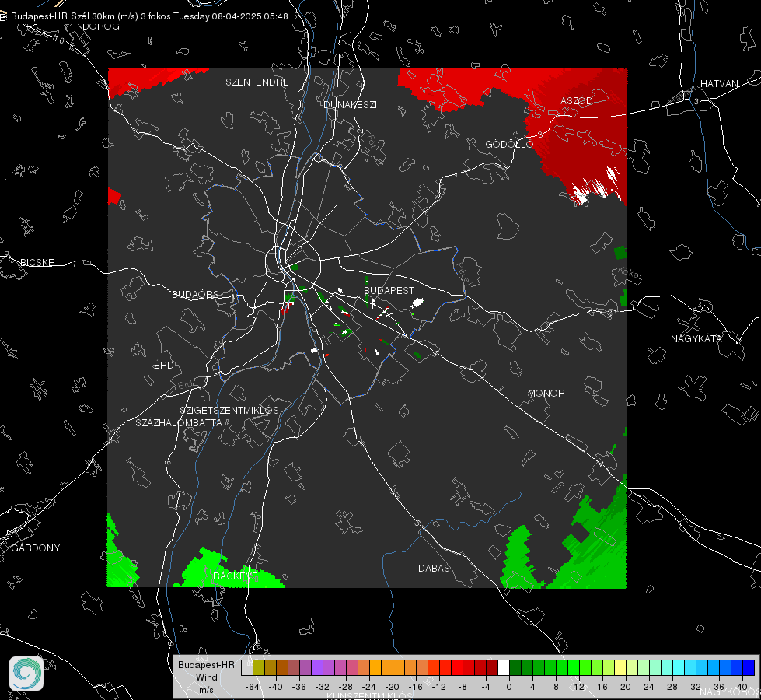Click the SZIGETSZENTMIKLÓS label
This screenshot has height=700, width=761.
pos(229,410)
